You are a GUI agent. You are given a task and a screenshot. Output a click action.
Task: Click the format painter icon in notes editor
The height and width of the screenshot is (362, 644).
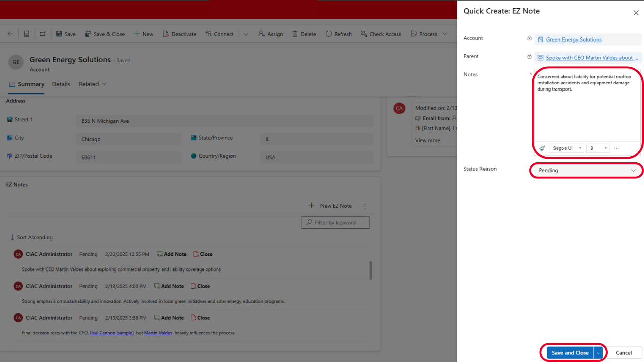(x=542, y=148)
